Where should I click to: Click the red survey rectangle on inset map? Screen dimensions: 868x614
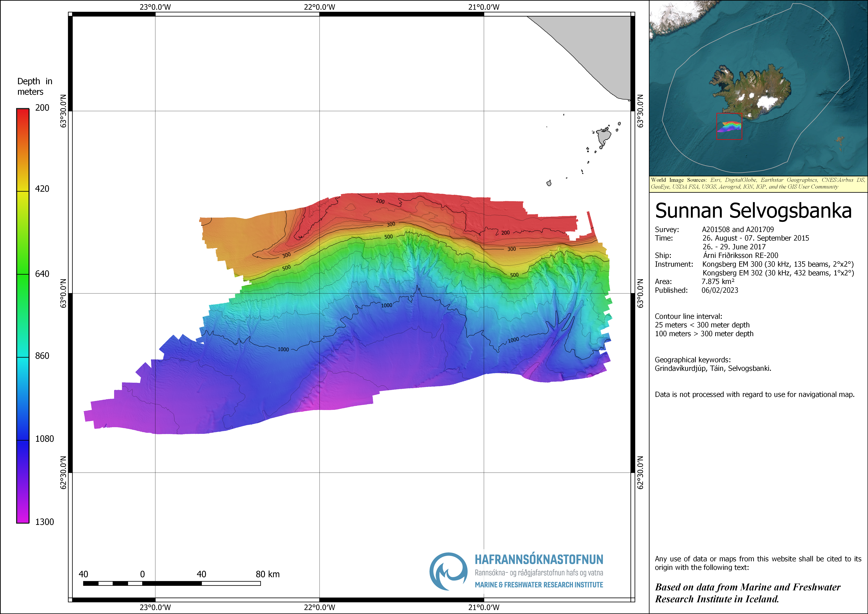click(729, 126)
